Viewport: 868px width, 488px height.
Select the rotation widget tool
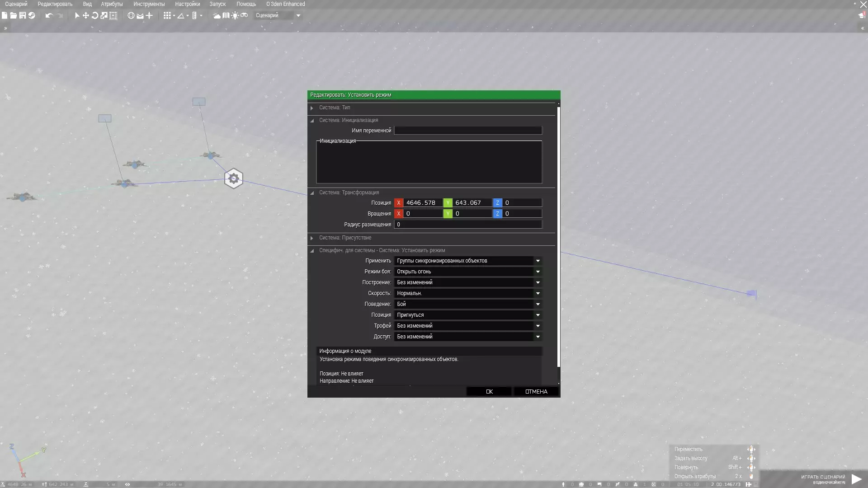[95, 15]
